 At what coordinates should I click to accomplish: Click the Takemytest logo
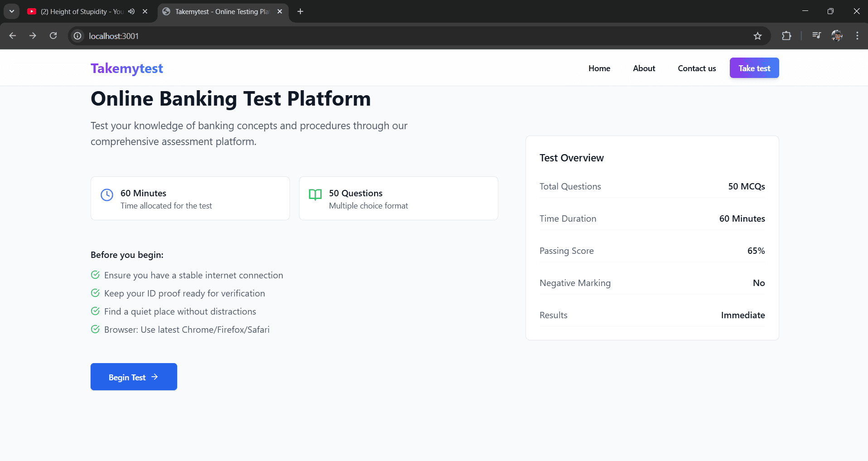point(127,68)
